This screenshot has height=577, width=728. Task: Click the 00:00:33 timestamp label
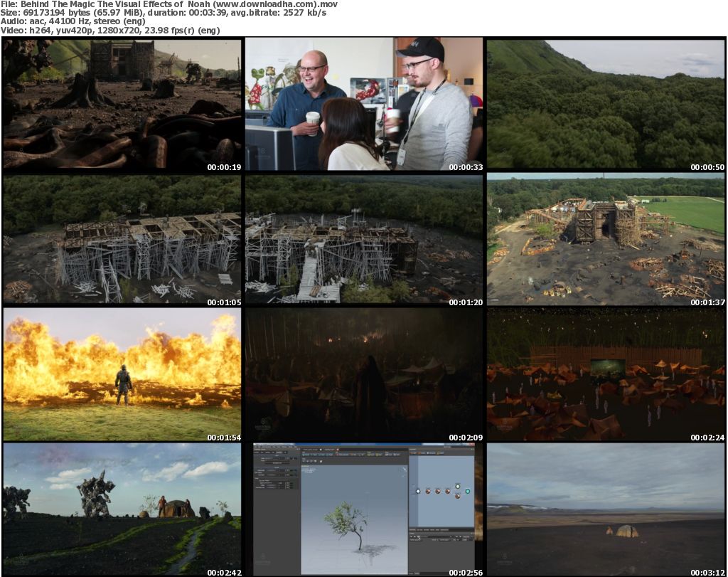pos(466,167)
